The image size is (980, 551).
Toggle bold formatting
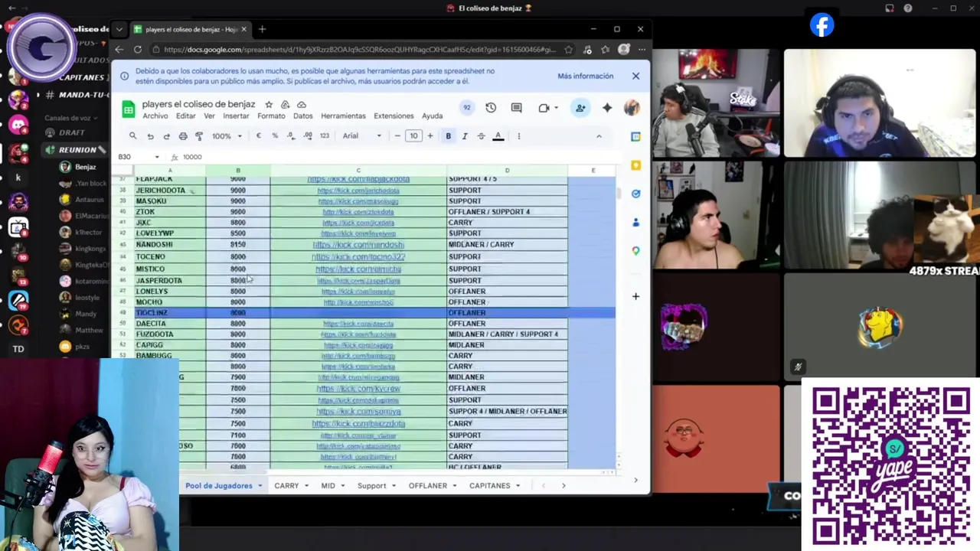(x=448, y=136)
